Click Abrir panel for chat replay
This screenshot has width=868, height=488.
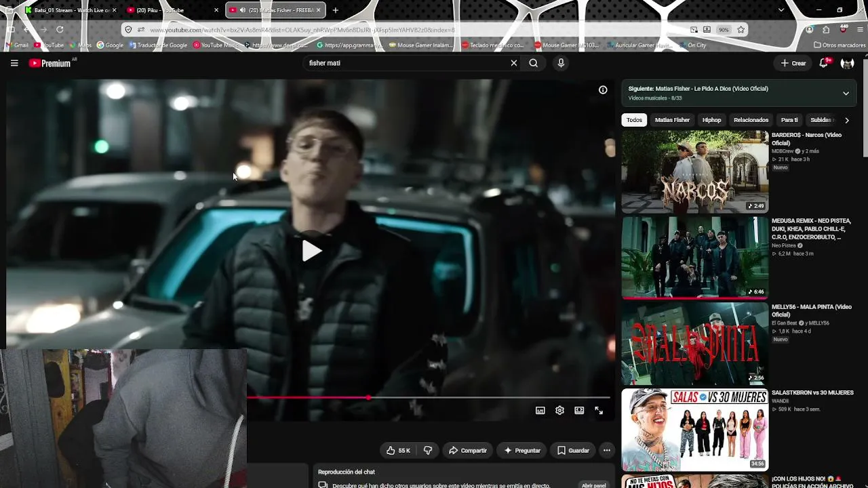click(594, 485)
